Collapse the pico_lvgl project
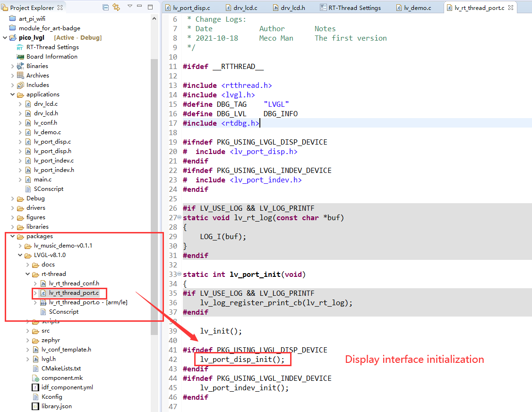The width and height of the screenshot is (532, 412). [x=5, y=38]
